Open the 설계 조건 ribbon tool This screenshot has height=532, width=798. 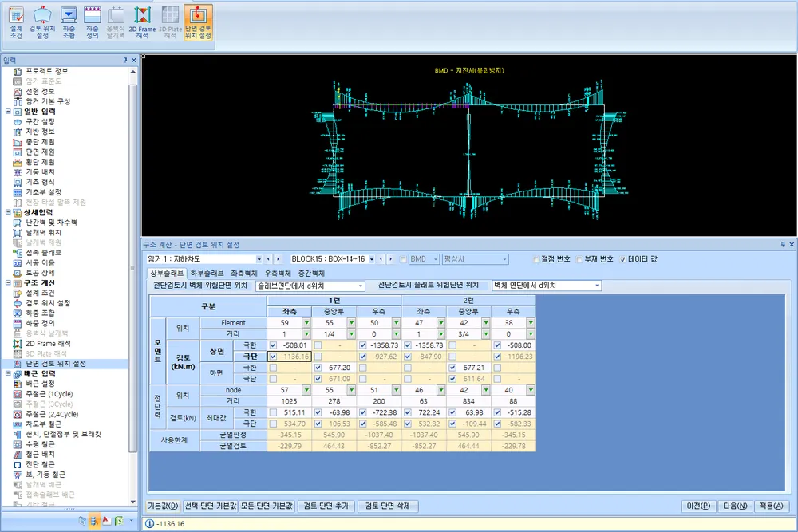16,22
